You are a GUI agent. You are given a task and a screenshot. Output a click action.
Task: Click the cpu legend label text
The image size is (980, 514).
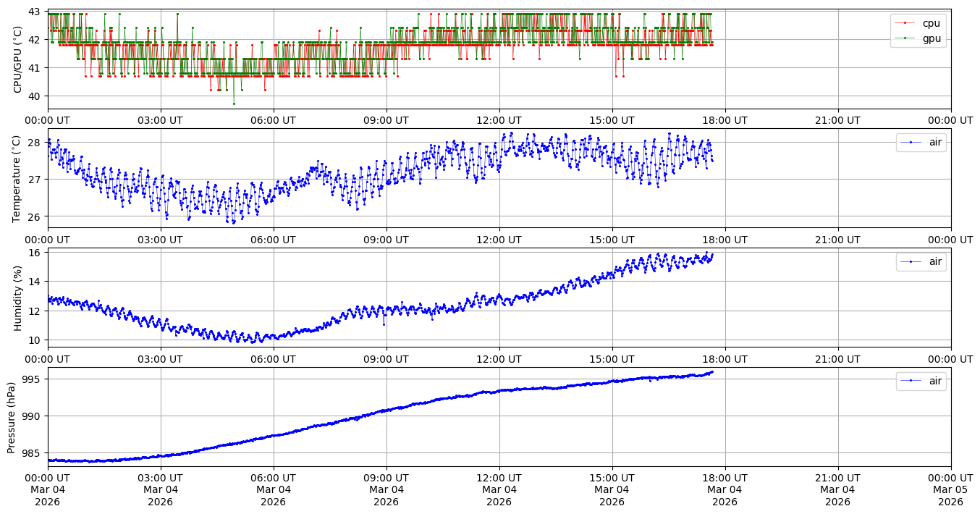(x=931, y=23)
